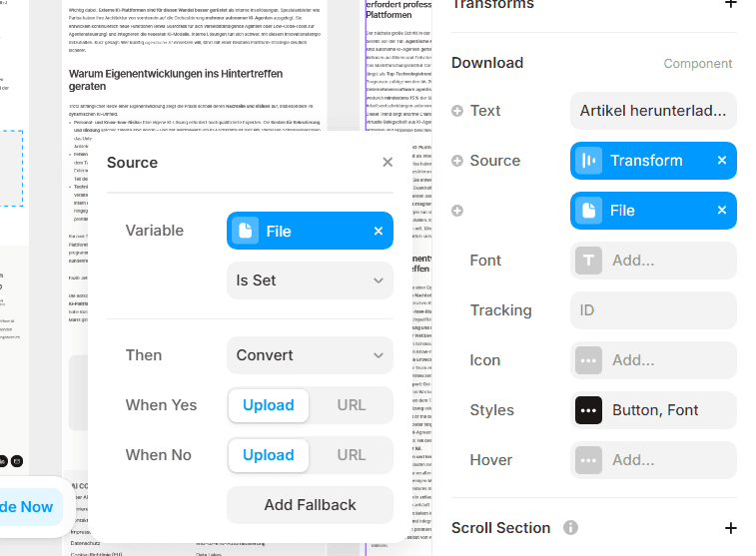
Task: Close the Source popup panel
Action: [387, 163]
